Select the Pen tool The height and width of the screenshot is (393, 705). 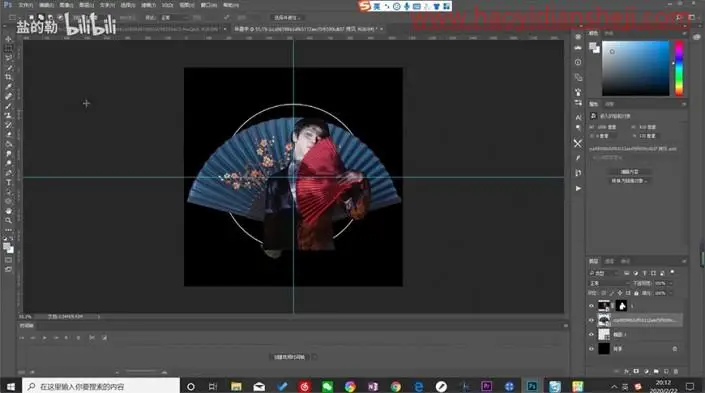(8, 173)
